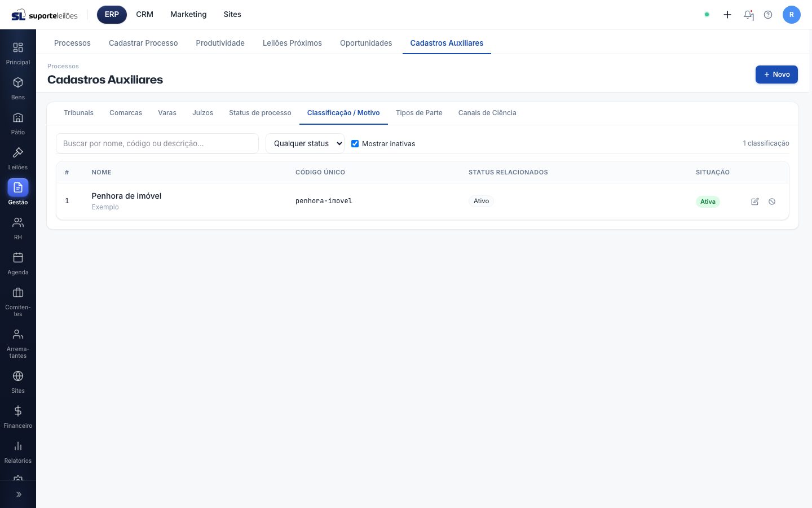Uncheck Mostrar inativas checkbox
812x508 pixels.
(x=355, y=144)
